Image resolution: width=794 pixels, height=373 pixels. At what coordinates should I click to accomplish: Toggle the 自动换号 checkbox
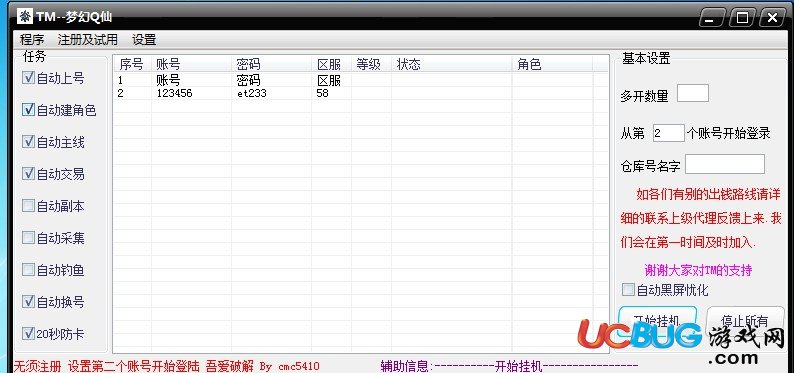pos(28,302)
